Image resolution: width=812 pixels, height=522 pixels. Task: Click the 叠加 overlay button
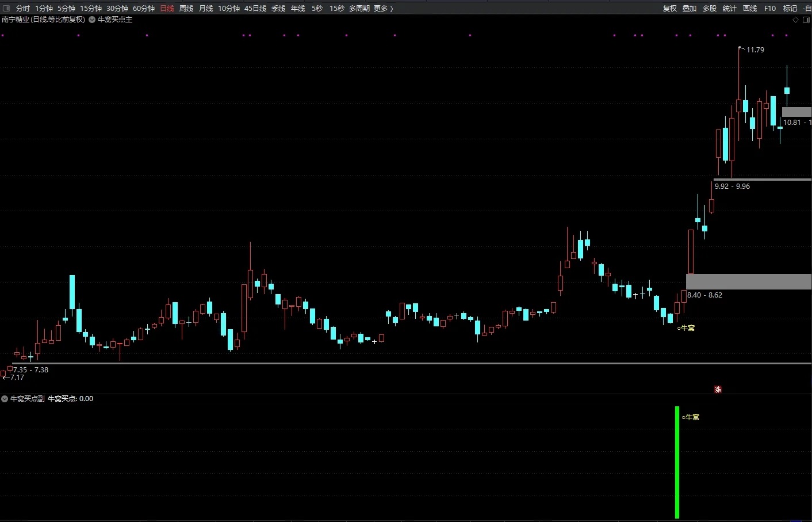(x=690, y=8)
